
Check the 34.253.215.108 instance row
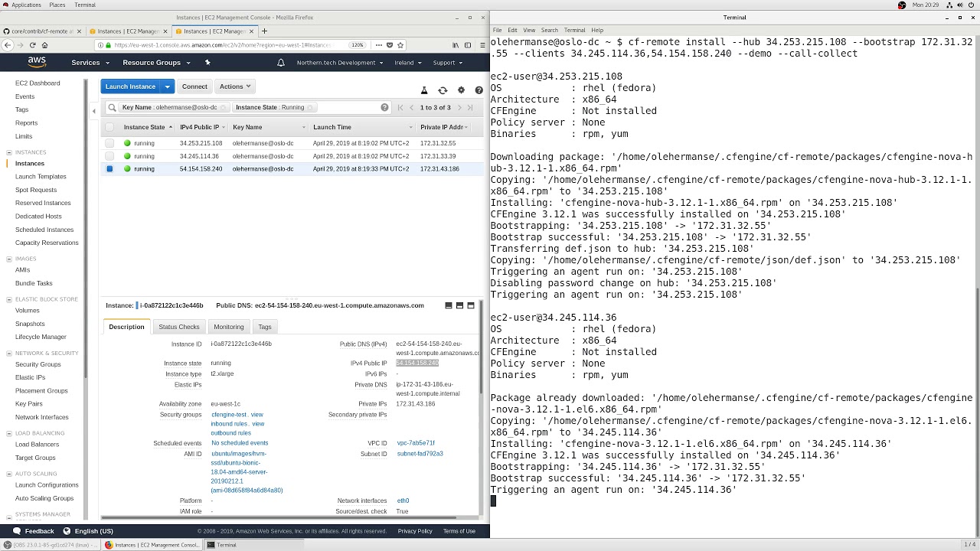[x=109, y=143]
